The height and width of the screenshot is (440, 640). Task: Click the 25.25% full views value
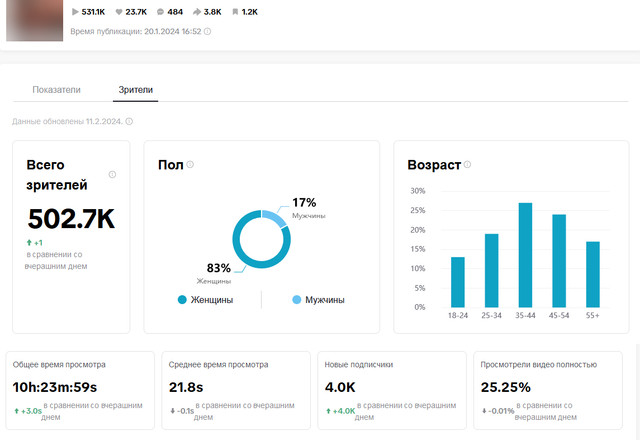click(505, 387)
